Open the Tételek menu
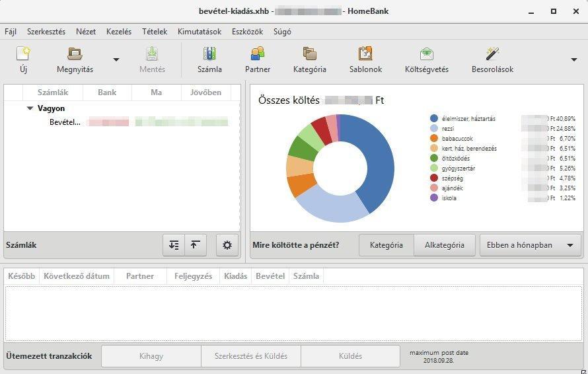Screen dimensions: 588x374 click(x=155, y=32)
